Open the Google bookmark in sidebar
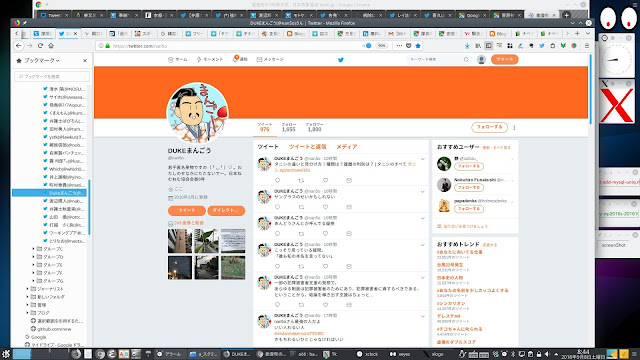The height and width of the screenshot is (360, 640). point(36,337)
